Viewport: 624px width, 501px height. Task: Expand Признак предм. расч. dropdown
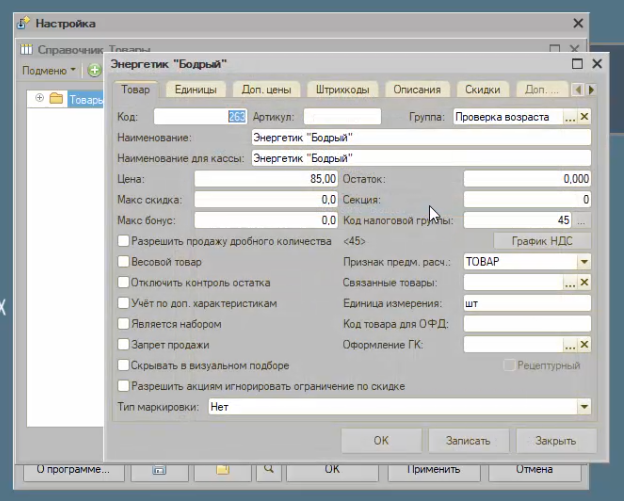point(584,262)
